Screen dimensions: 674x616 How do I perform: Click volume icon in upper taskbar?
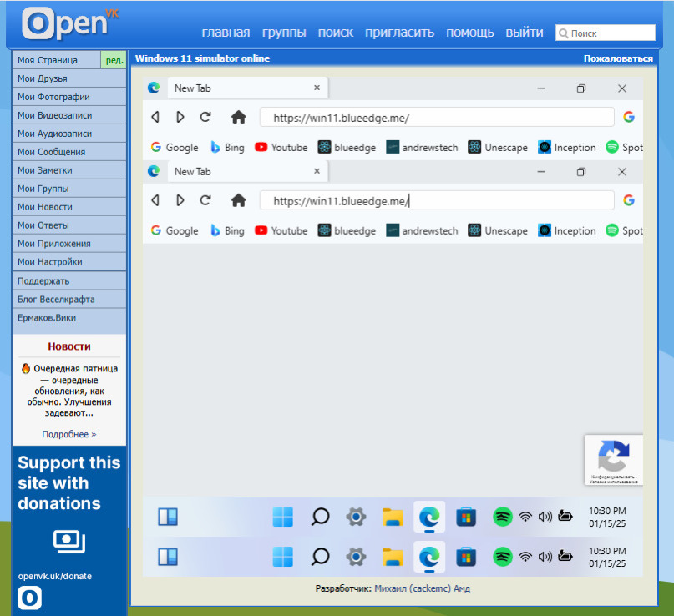[545, 517]
